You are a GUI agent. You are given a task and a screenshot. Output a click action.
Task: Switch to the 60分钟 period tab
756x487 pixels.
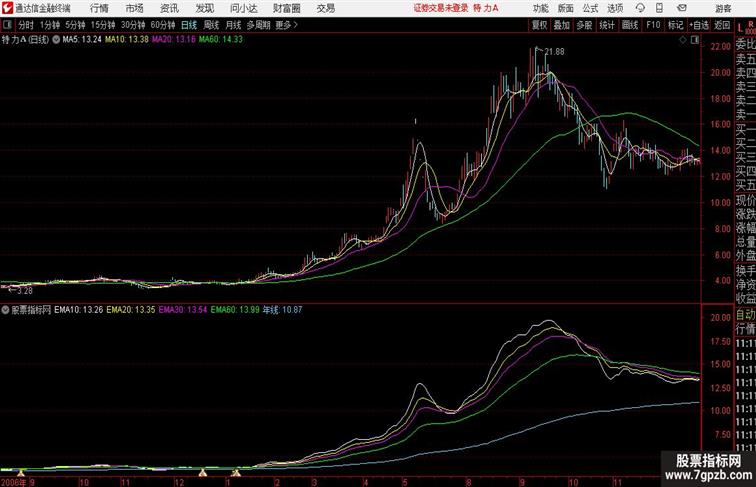(163, 25)
